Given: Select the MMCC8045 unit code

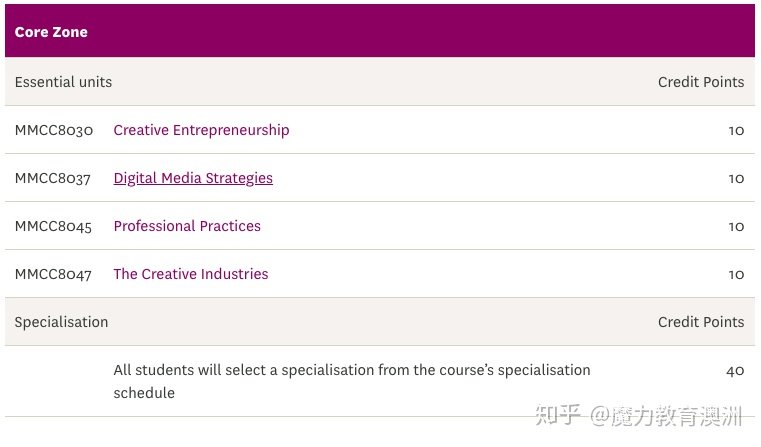Looking at the screenshot, I should pyautogui.click(x=53, y=226).
